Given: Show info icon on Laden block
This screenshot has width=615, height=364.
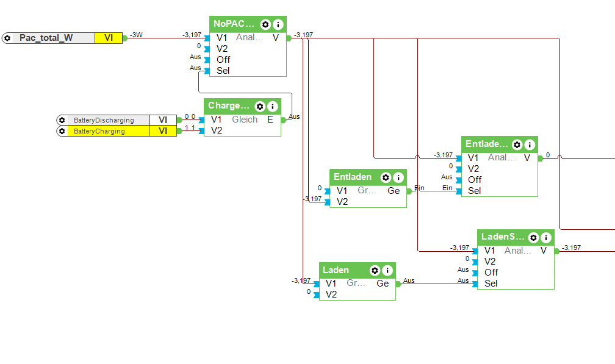Looking at the screenshot, I should tap(387, 270).
